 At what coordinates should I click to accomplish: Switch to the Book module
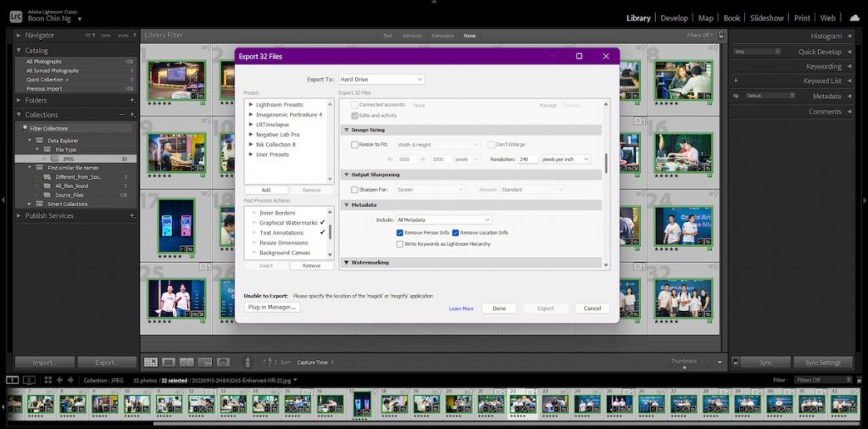tap(732, 18)
